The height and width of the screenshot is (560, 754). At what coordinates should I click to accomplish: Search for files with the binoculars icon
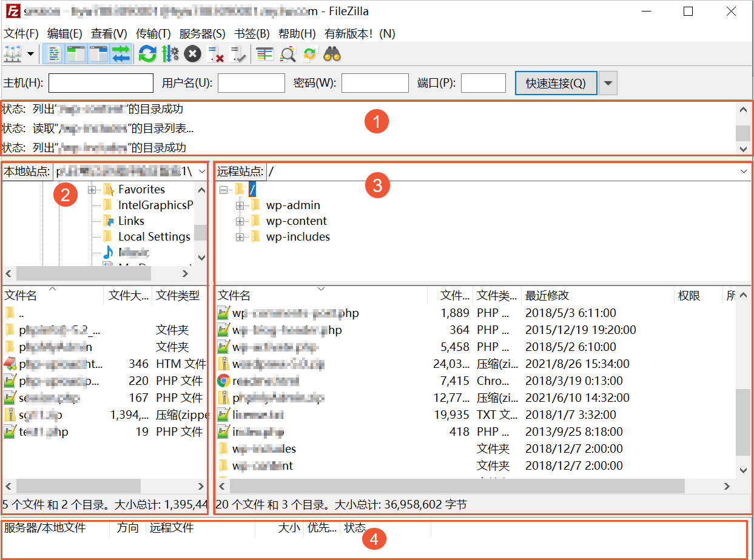click(332, 55)
